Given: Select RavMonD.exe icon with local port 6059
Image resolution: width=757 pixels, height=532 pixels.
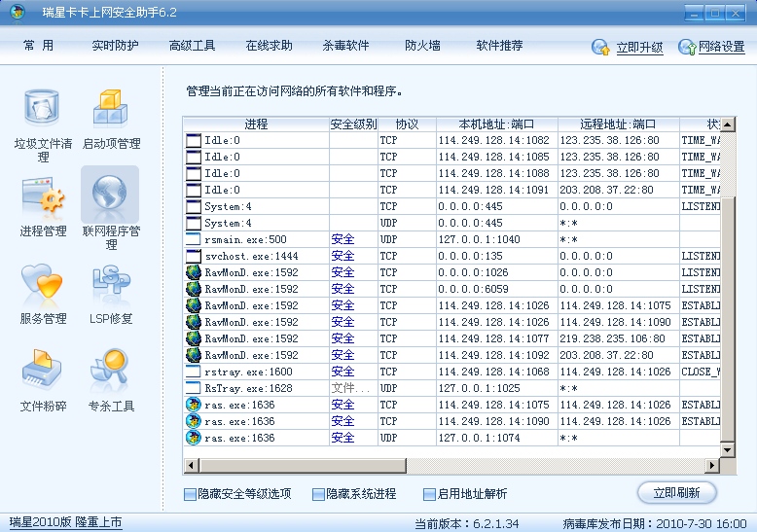Looking at the screenshot, I should point(193,289).
